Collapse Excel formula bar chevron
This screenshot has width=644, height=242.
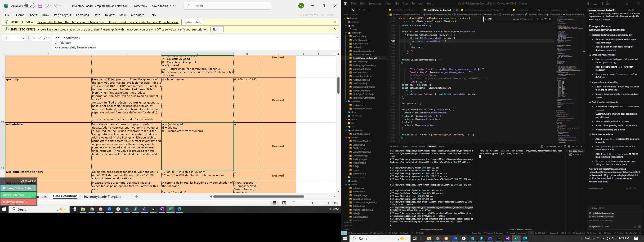pos(336,37)
